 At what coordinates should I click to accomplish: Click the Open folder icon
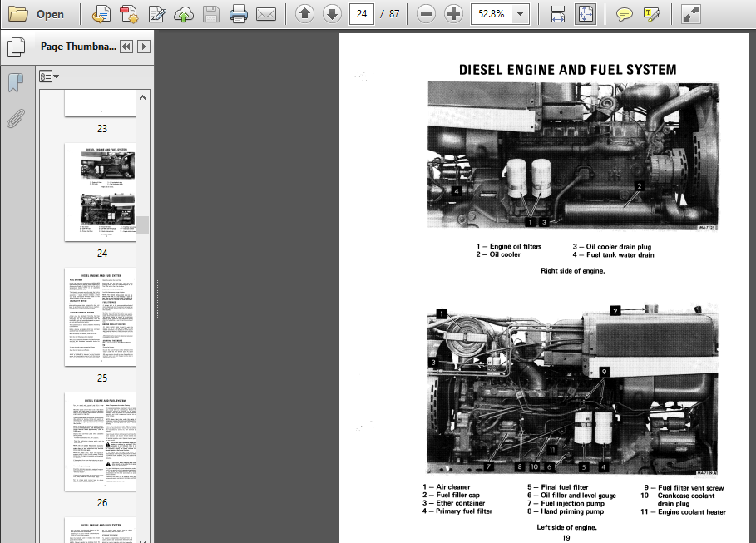point(18,14)
